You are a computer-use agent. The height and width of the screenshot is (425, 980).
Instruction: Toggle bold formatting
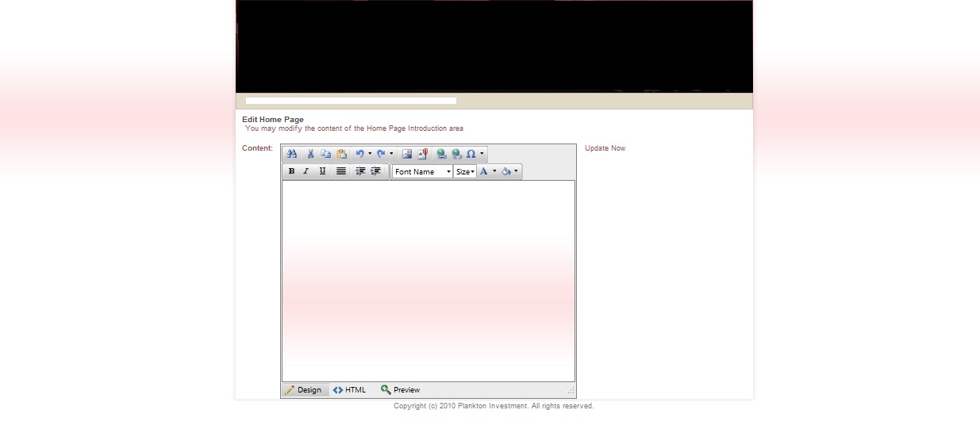291,171
